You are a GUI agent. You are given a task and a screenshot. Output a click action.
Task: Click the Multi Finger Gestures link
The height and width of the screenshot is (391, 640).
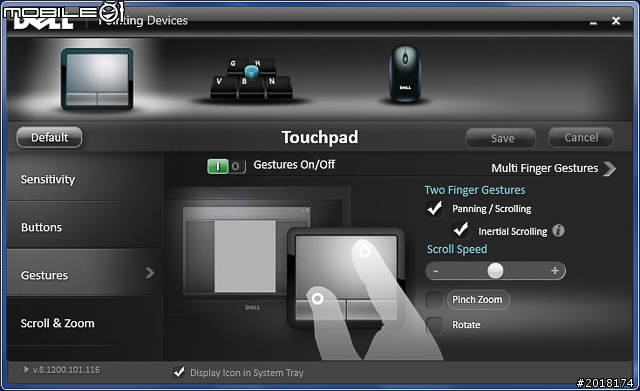point(544,168)
